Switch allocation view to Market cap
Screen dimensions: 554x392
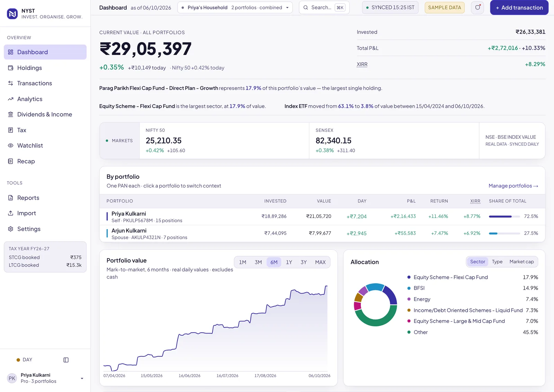coord(521,262)
